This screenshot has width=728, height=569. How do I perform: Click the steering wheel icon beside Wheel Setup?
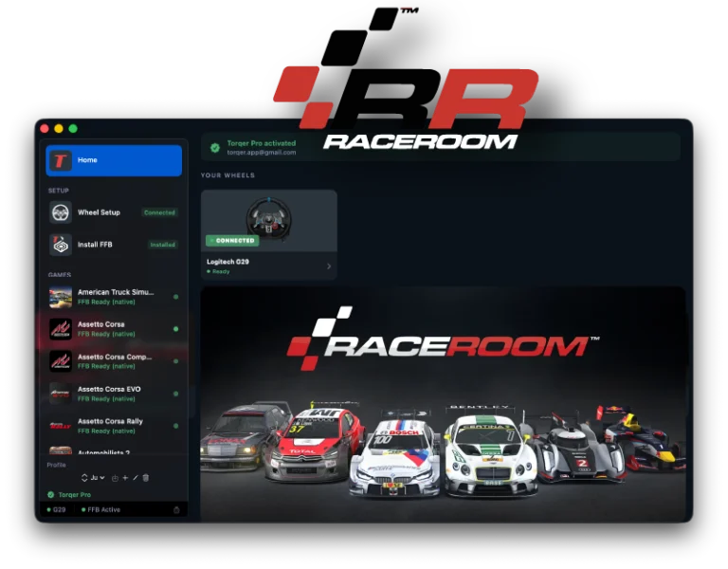click(x=61, y=212)
